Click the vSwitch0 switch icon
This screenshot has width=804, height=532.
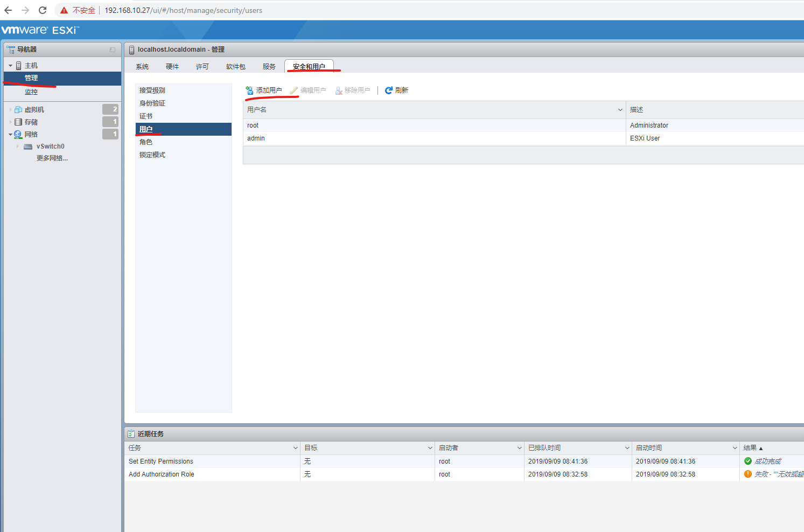click(28, 146)
